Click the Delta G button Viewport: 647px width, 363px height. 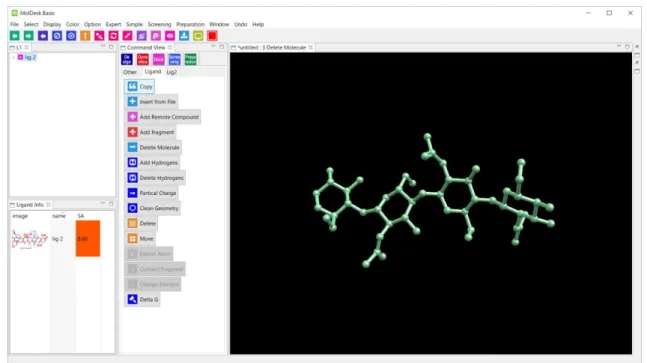(x=142, y=299)
